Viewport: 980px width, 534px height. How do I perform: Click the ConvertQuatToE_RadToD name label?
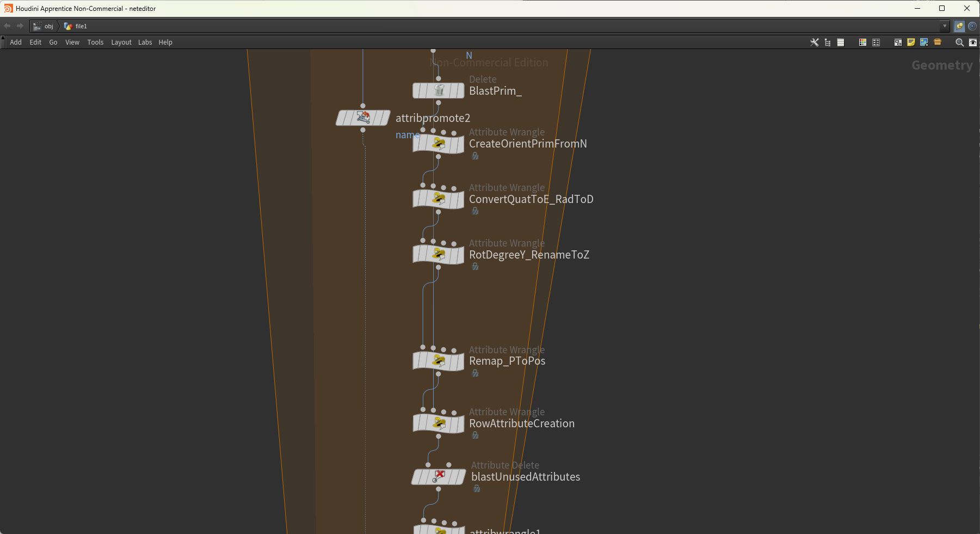click(x=531, y=199)
